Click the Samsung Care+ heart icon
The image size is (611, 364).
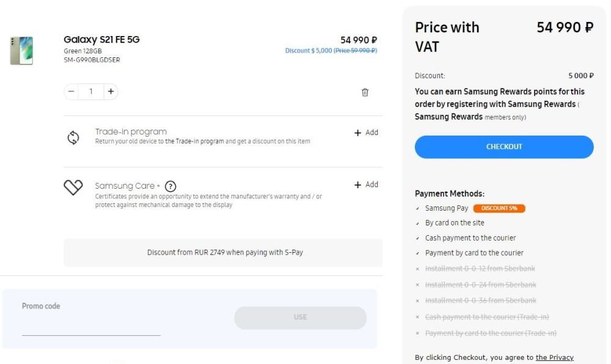[73, 187]
